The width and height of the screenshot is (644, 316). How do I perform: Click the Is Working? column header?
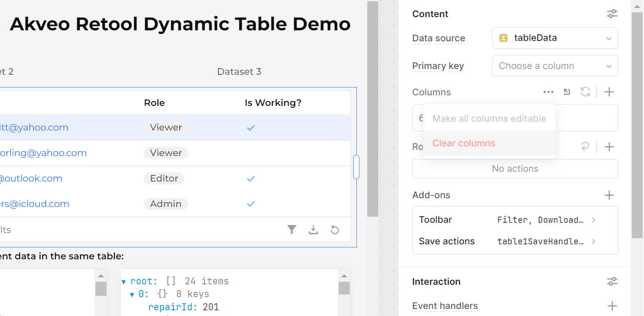(273, 103)
